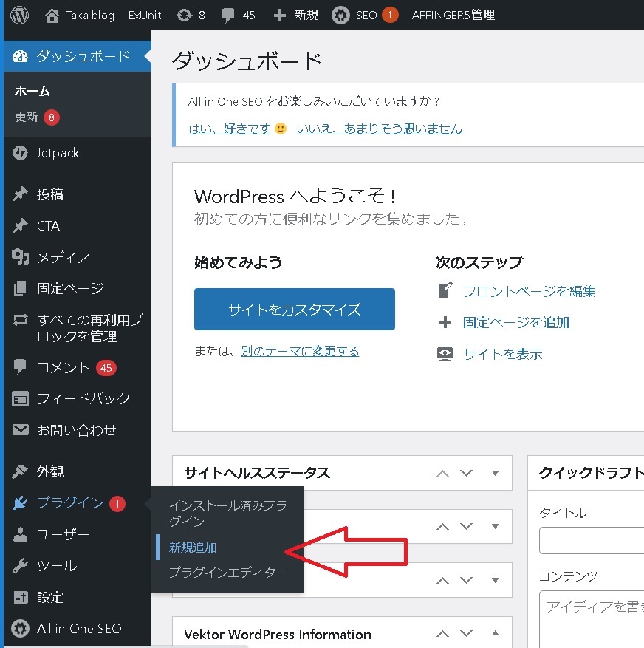The width and height of the screenshot is (644, 648).
Task: Select 新規追加 in the plugin submenu
Action: [193, 548]
